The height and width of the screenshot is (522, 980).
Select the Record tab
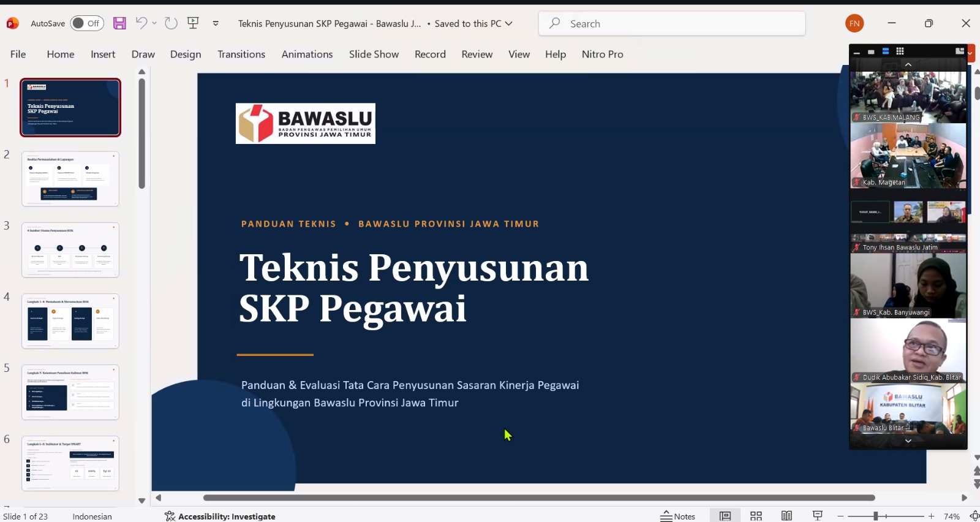[430, 54]
